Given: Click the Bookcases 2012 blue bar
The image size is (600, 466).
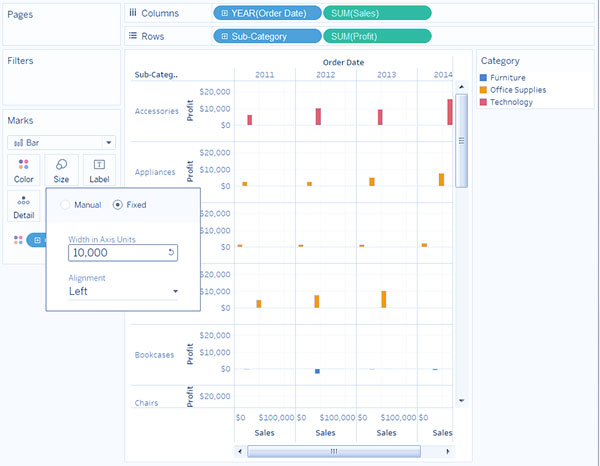Looking at the screenshot, I should click(317, 371).
